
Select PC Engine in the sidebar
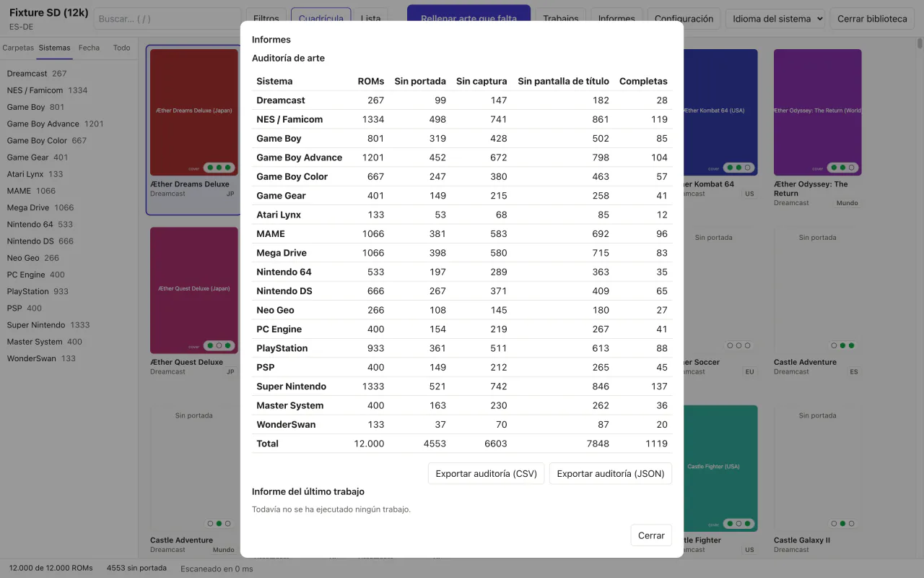coord(69,275)
